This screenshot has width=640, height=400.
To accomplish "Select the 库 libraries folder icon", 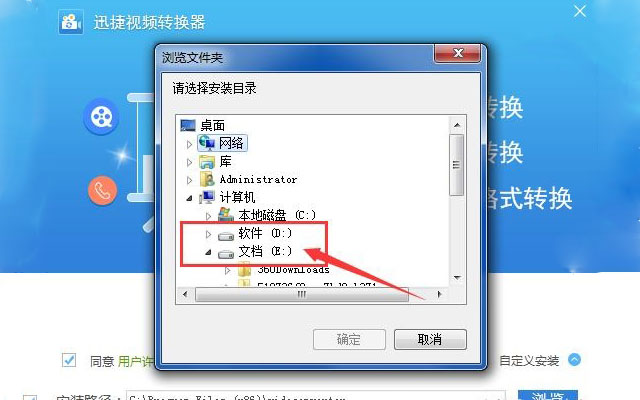I will (x=207, y=162).
